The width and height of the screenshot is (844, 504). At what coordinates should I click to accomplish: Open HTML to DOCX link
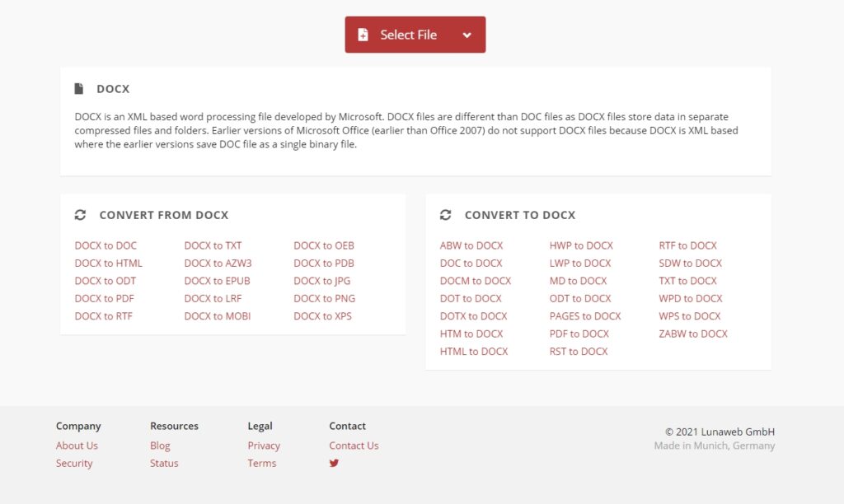[473, 352]
